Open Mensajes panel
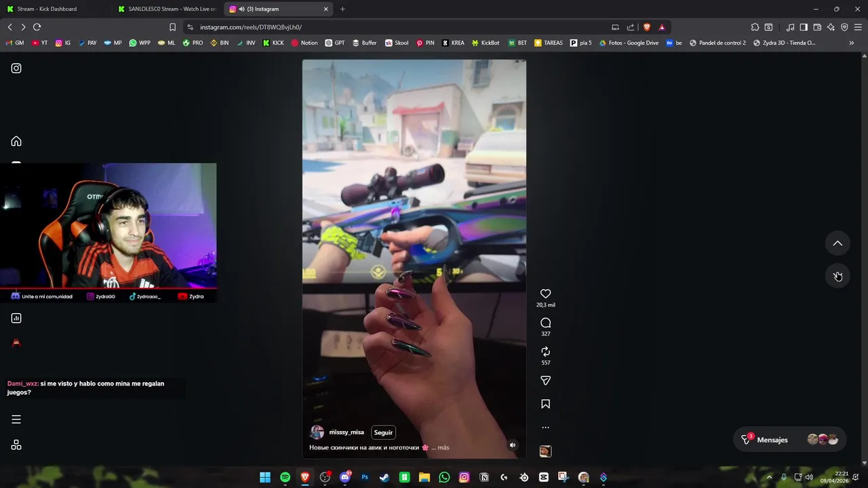 tap(791, 440)
